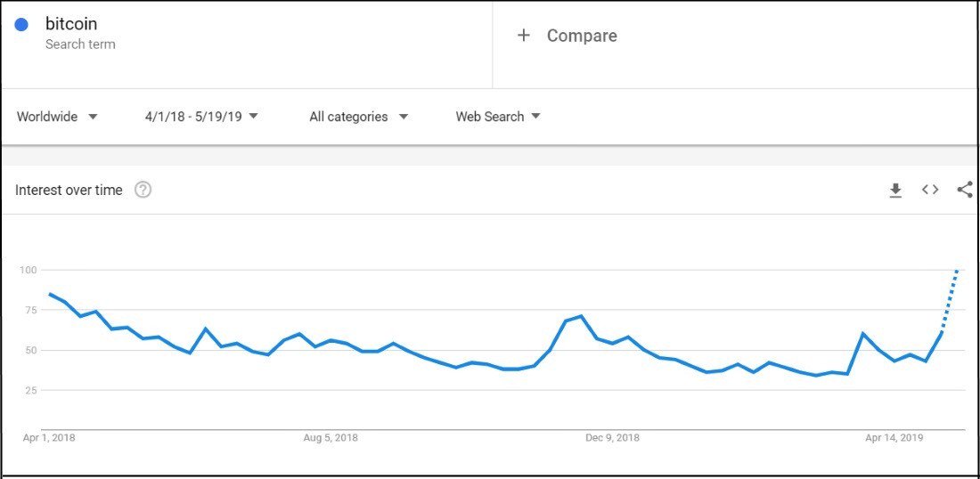Change the 4/1/18 - 5/19/19 date range
Viewport: 980px width, 479px height.
tap(201, 117)
